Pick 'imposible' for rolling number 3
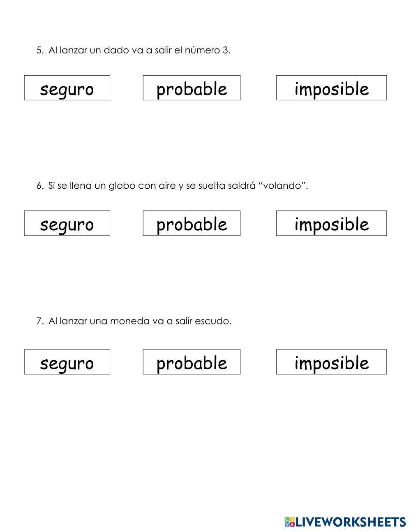411x532 pixels. pos(331,88)
